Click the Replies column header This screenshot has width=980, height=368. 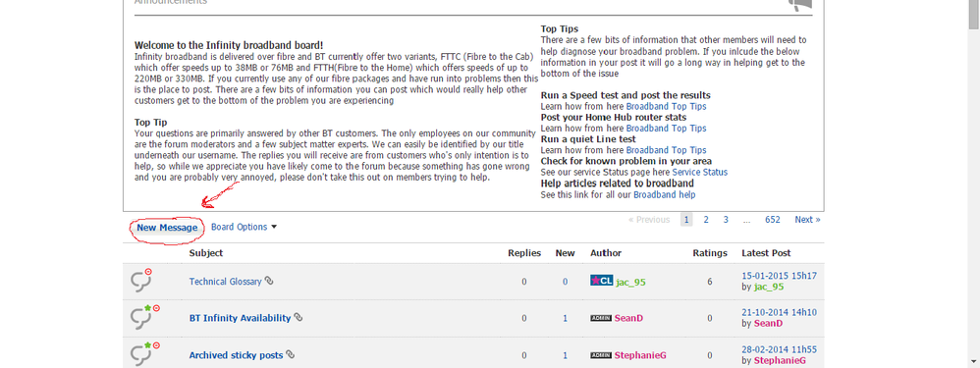[x=524, y=253]
